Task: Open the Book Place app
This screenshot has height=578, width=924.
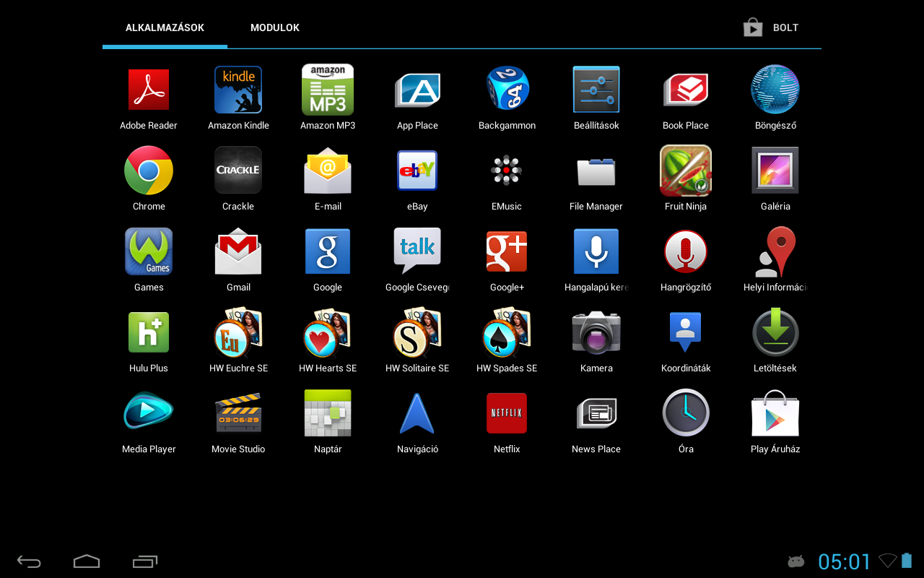Action: coord(686,90)
